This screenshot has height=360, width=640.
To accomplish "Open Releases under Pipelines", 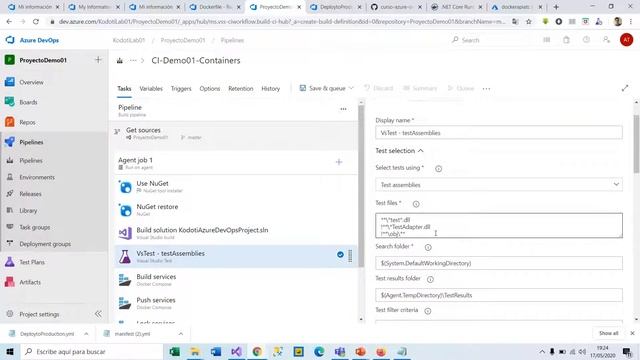I will point(30,194).
